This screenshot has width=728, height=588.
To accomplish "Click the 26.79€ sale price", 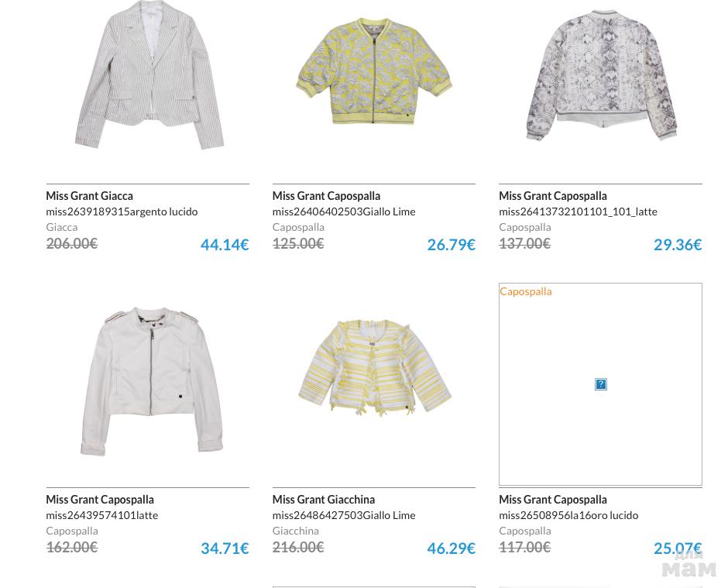I will (451, 244).
